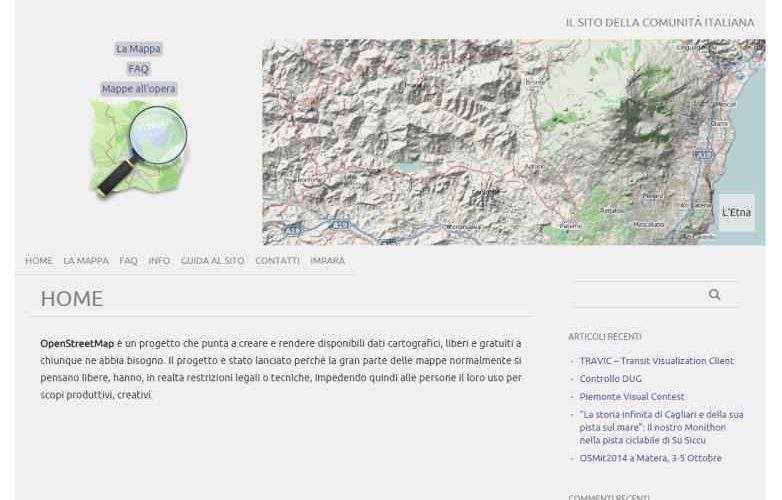
Task: Select CONTATTI in the navigation menu
Action: (277, 261)
